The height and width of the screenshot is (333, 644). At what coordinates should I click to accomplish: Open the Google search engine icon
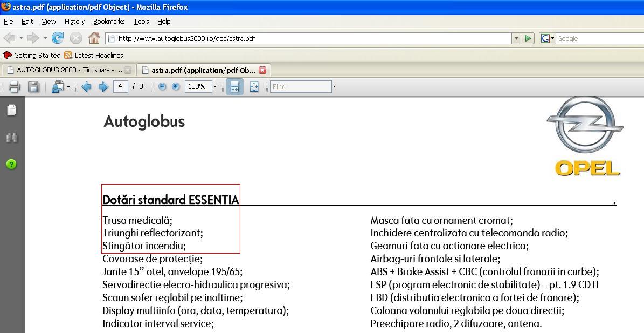545,38
